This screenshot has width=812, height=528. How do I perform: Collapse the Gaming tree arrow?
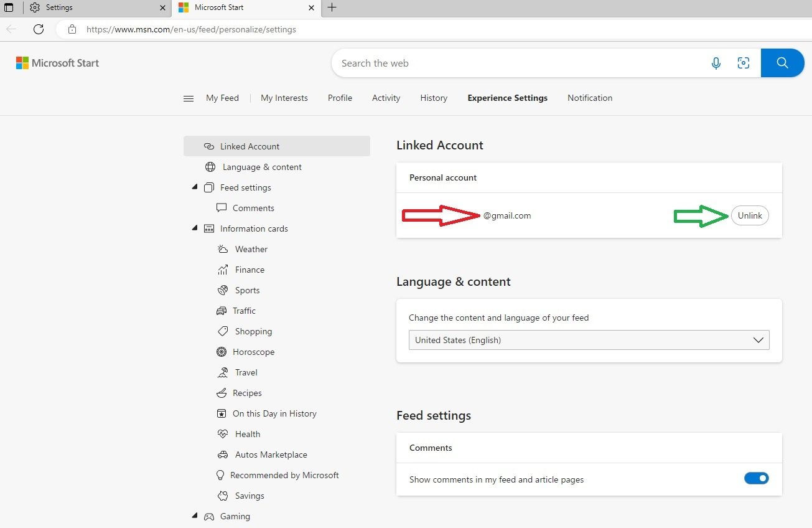pos(195,516)
